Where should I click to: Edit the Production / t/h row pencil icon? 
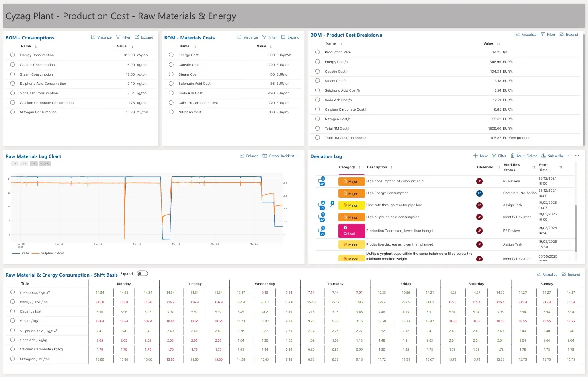point(48,293)
